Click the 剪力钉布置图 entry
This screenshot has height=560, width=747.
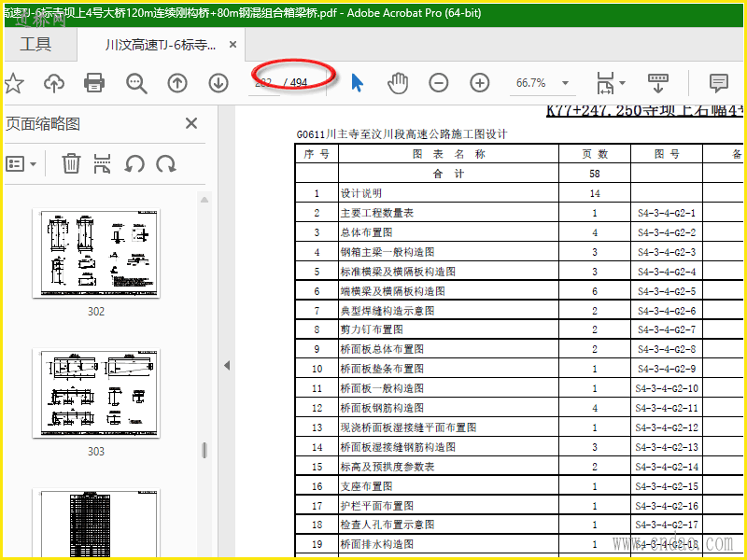[x=372, y=329]
